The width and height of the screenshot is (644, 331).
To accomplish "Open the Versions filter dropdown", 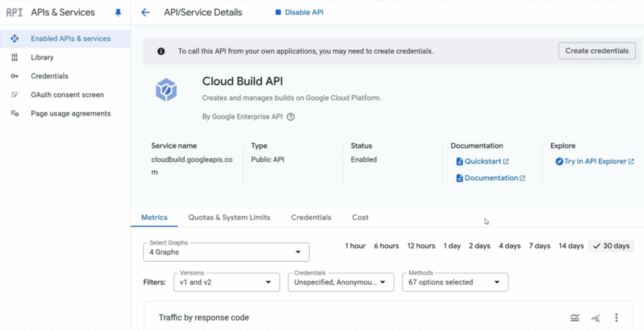I will click(227, 282).
